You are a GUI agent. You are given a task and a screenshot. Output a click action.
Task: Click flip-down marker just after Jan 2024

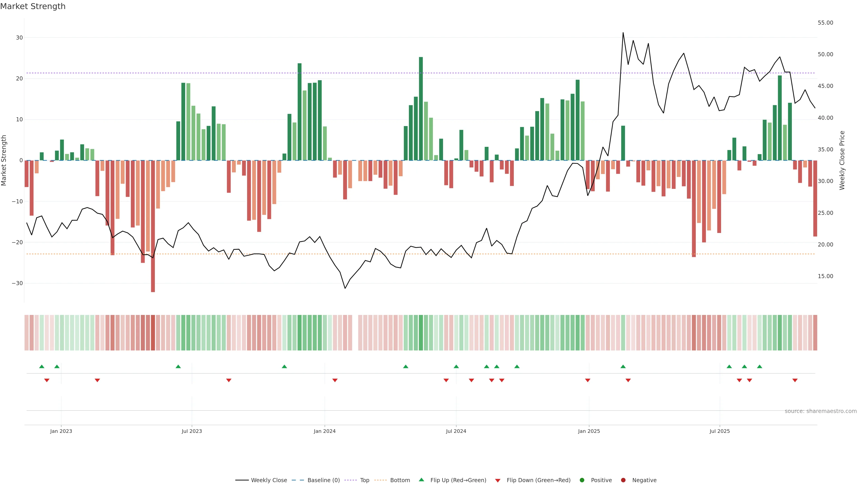pyautogui.click(x=335, y=380)
